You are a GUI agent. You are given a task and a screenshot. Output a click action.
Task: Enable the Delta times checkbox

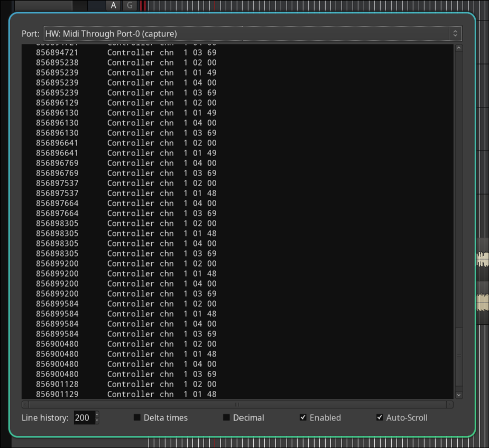point(137,417)
